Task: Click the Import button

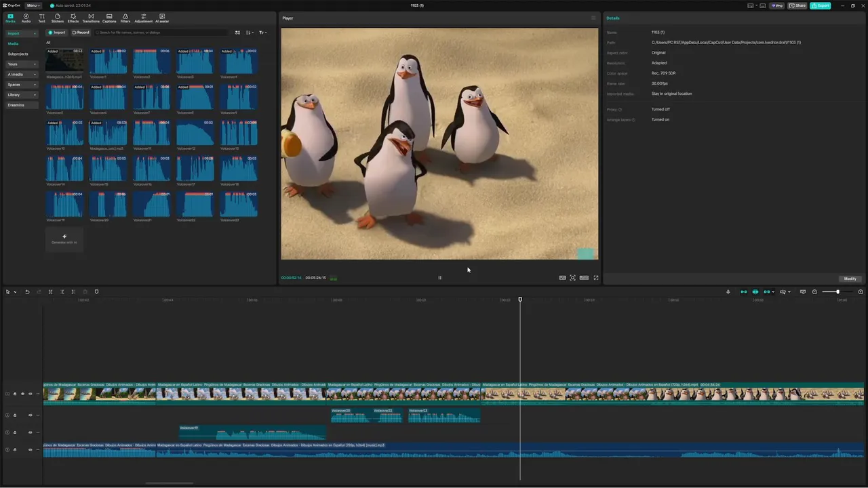Action: pos(57,33)
